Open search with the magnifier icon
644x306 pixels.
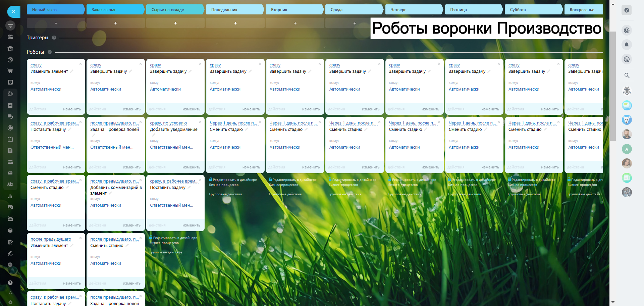point(627,75)
